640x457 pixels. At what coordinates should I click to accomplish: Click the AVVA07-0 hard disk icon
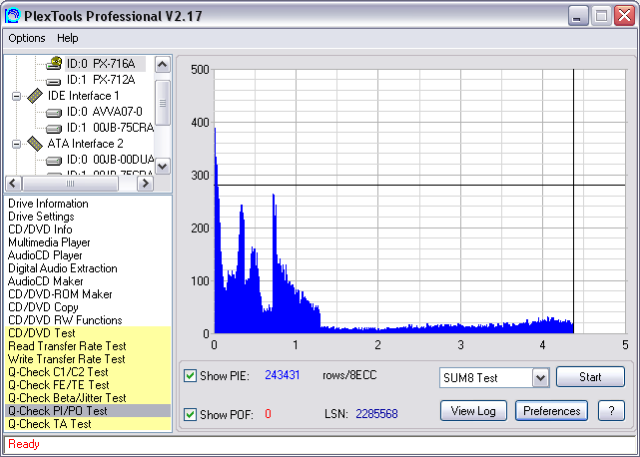tap(54, 113)
